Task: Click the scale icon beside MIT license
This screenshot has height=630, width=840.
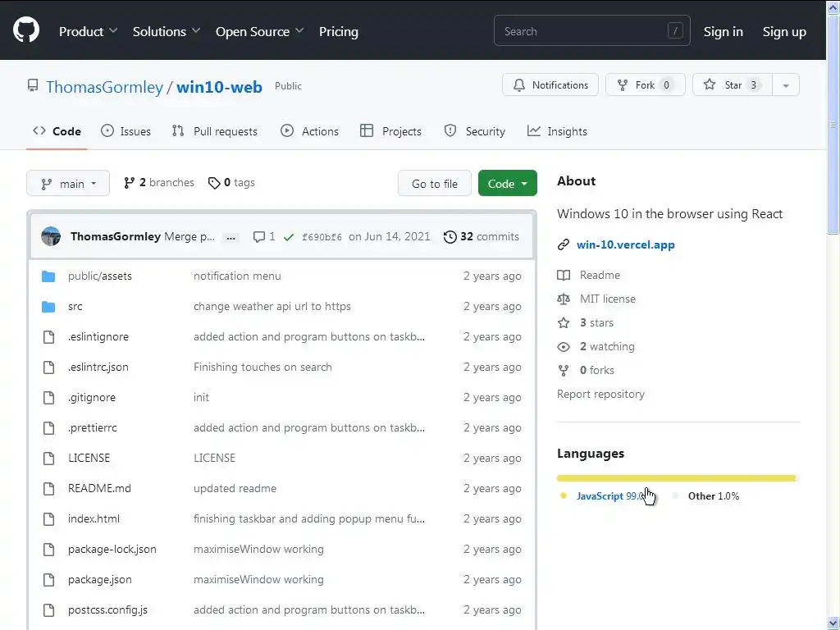Action: [x=564, y=299]
